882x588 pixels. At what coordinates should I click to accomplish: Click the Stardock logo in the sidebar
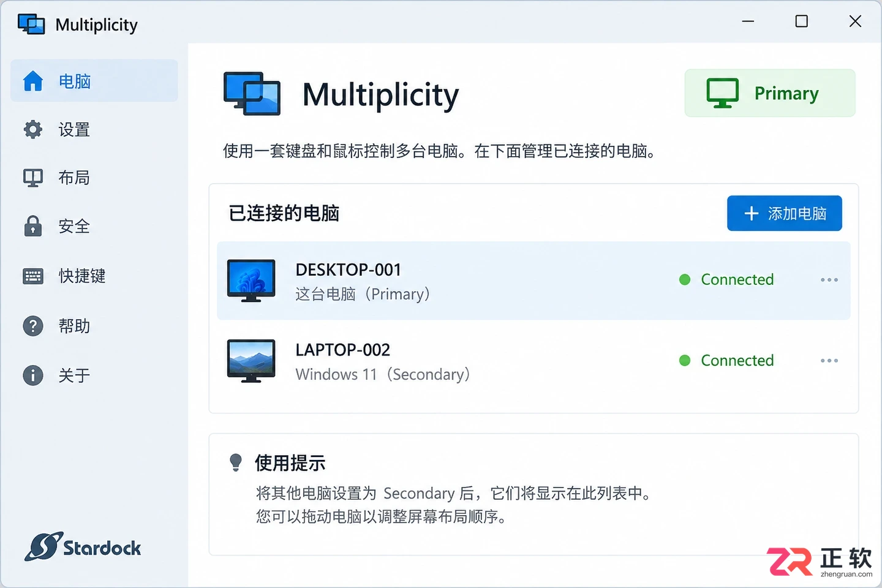83,546
